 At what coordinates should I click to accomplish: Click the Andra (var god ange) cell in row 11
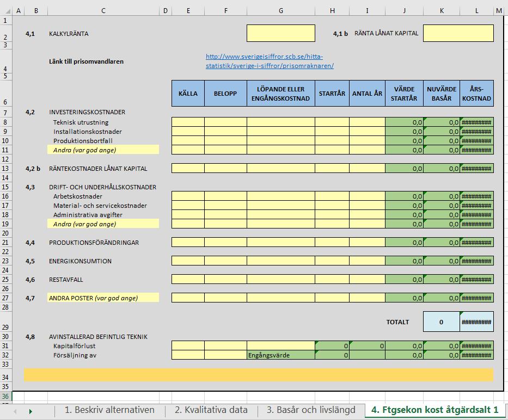103,150
